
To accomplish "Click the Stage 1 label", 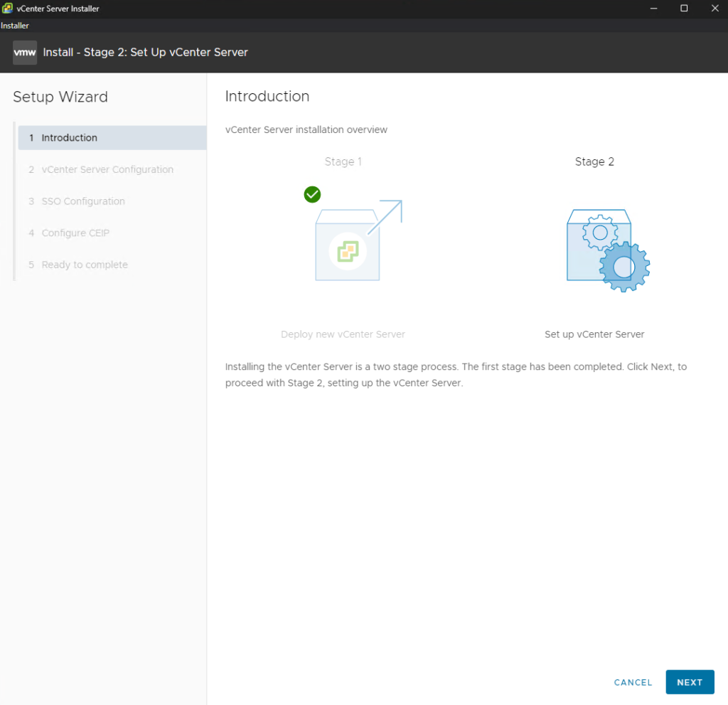I will 343,161.
